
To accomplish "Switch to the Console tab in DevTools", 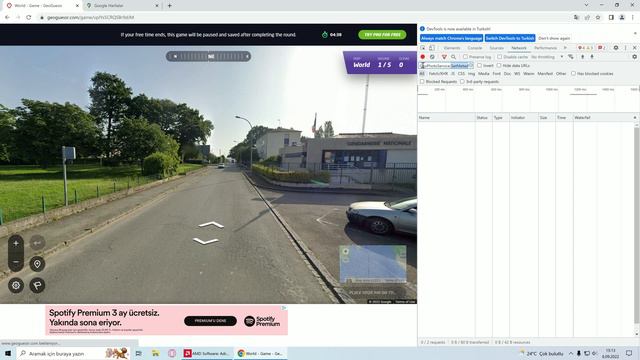I will [x=475, y=48].
